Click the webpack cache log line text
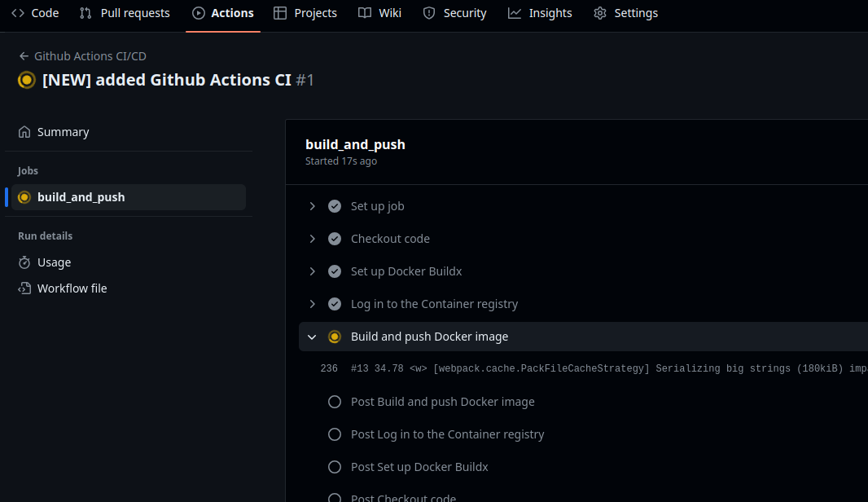868x502 pixels. tap(609, 368)
